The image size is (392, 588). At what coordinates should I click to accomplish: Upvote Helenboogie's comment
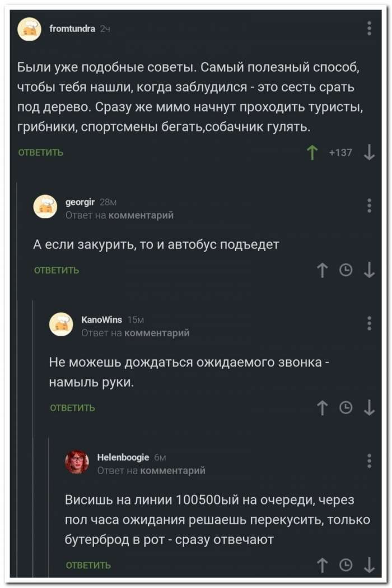(x=323, y=565)
